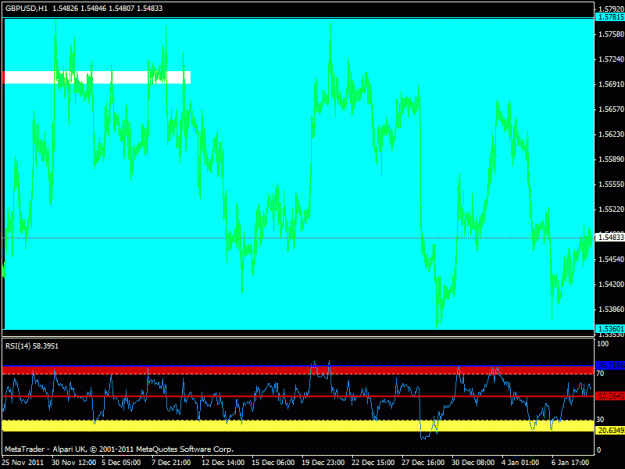Click the blue RSI level label
The height and width of the screenshot is (469, 625).
click(x=610, y=365)
